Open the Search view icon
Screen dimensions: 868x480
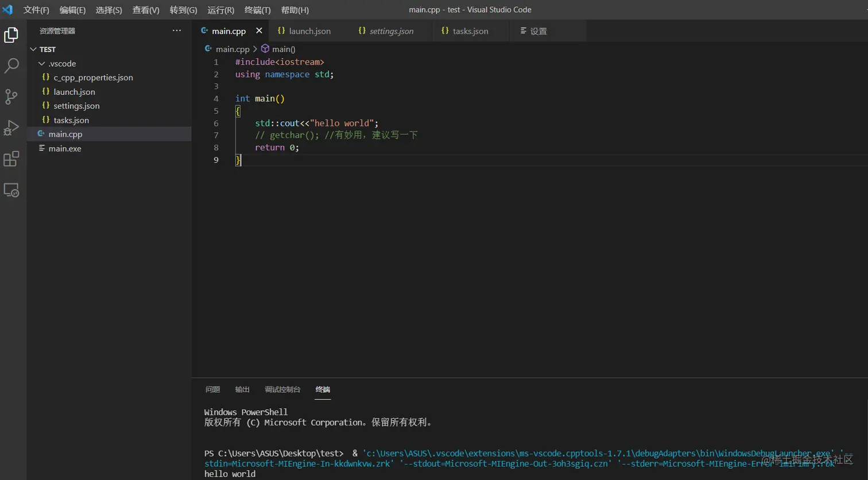pos(12,65)
